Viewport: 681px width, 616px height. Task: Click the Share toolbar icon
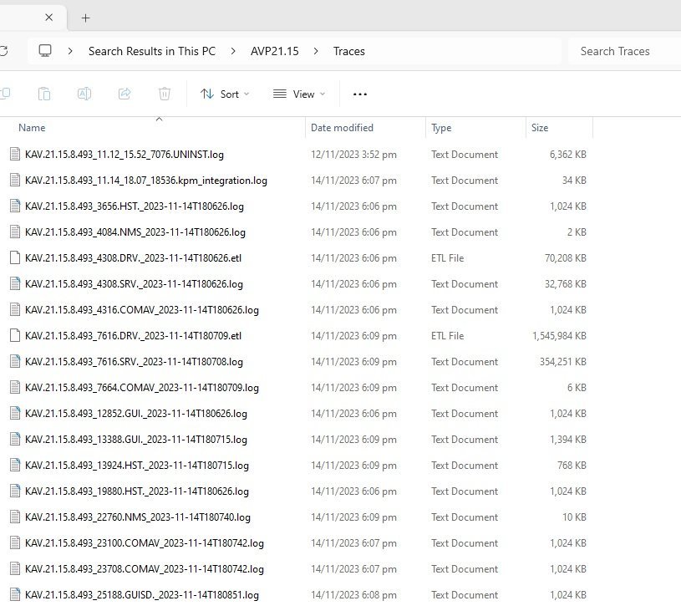click(x=125, y=94)
